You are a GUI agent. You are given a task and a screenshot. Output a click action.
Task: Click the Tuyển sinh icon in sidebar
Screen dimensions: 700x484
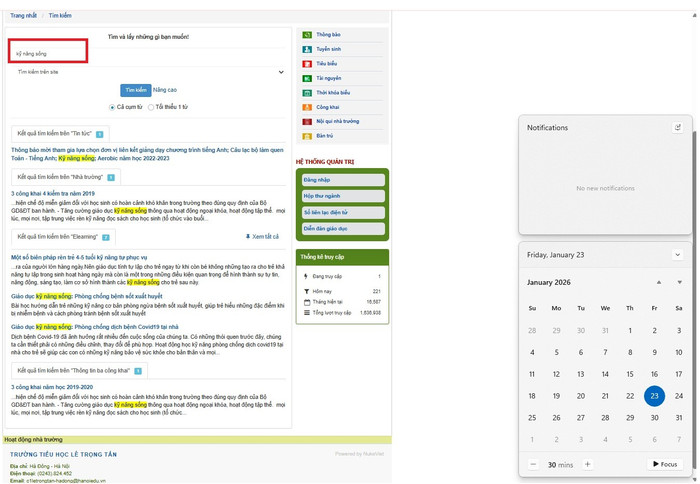tap(306, 48)
